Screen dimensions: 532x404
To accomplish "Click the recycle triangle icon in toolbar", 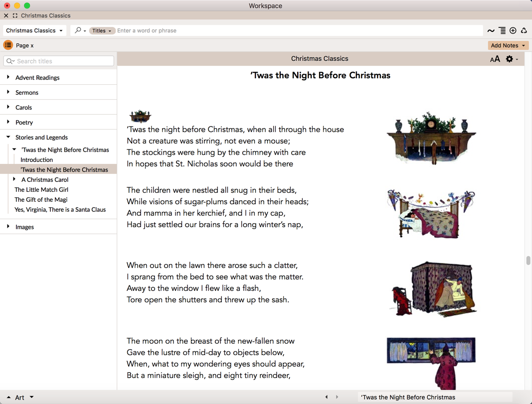I will tap(524, 30).
